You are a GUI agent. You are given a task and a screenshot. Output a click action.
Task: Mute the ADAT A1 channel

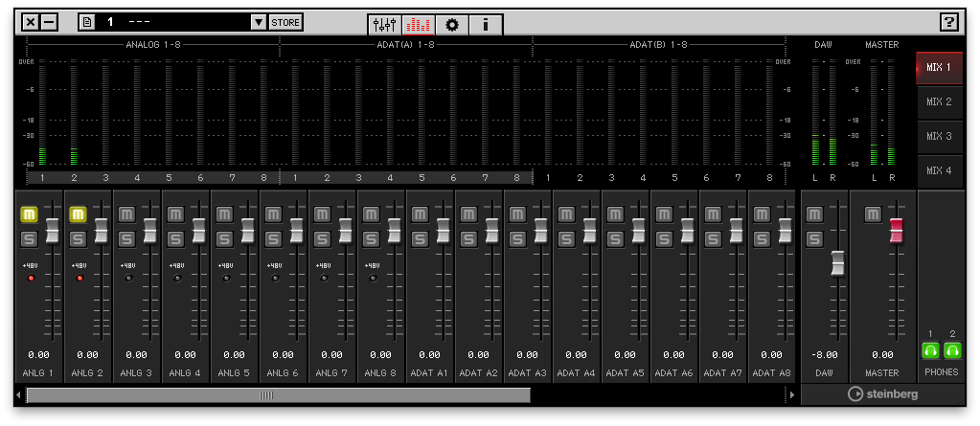[420, 214]
